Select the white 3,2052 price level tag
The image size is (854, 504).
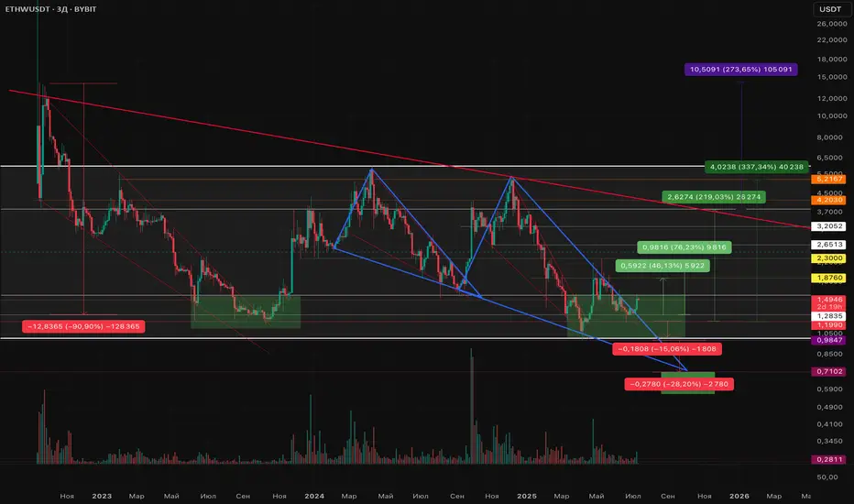pyautogui.click(x=828, y=226)
